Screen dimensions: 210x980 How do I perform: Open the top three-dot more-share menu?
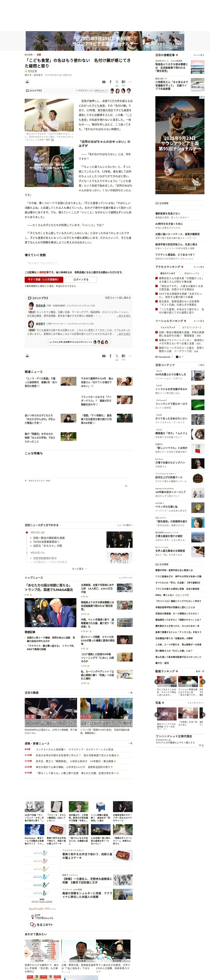point(130,82)
